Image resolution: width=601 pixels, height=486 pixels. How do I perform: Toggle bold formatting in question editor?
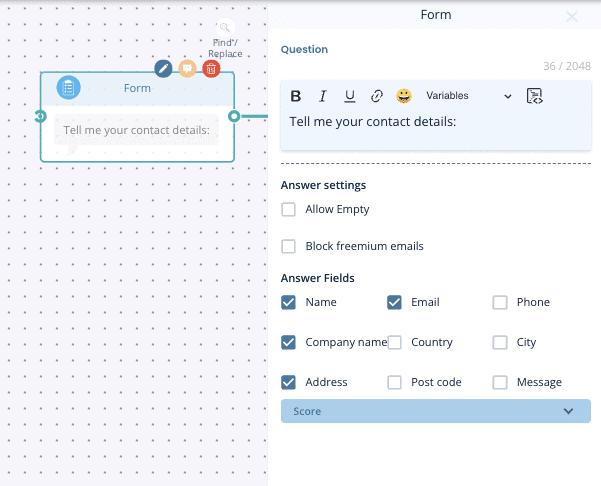[296, 96]
